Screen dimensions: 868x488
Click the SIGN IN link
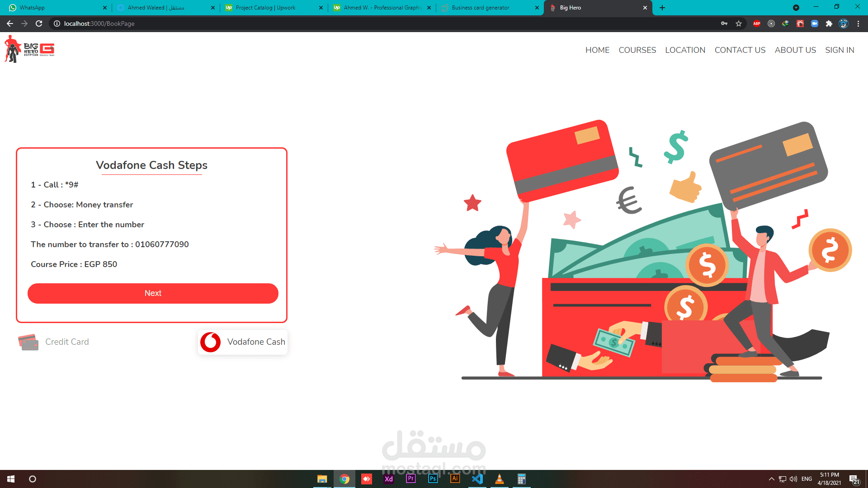click(x=840, y=50)
